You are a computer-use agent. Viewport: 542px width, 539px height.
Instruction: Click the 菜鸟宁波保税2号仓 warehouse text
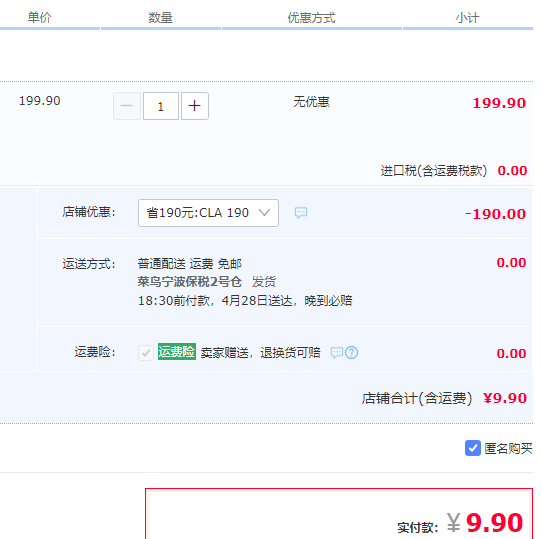coord(189,282)
